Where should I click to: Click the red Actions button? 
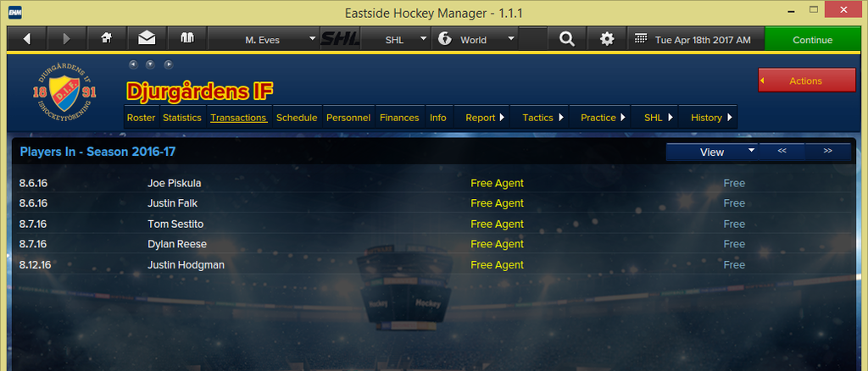(x=807, y=80)
